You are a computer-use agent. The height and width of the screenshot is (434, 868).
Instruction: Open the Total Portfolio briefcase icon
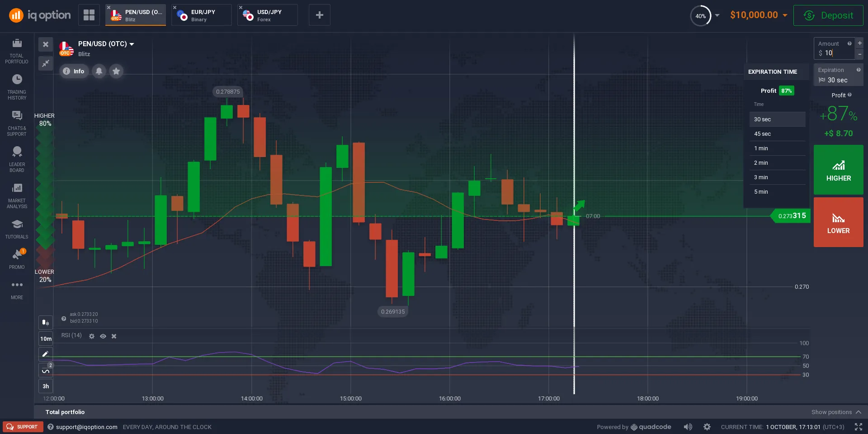(x=17, y=44)
